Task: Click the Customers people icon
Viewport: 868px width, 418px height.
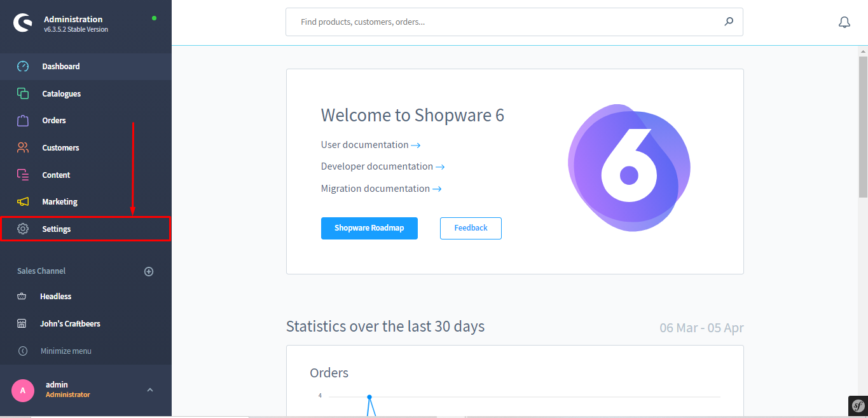Action: point(23,147)
